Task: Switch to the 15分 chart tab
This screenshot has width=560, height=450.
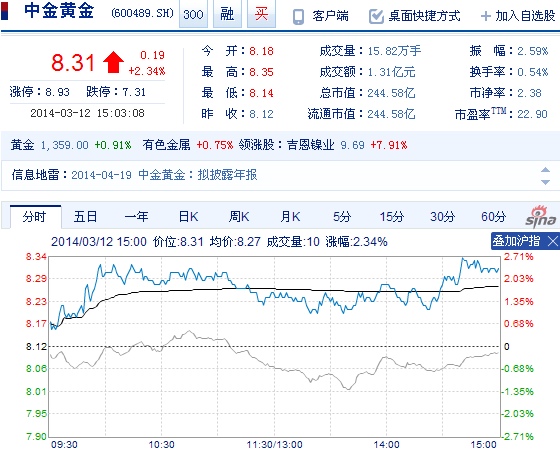Action: click(x=392, y=217)
